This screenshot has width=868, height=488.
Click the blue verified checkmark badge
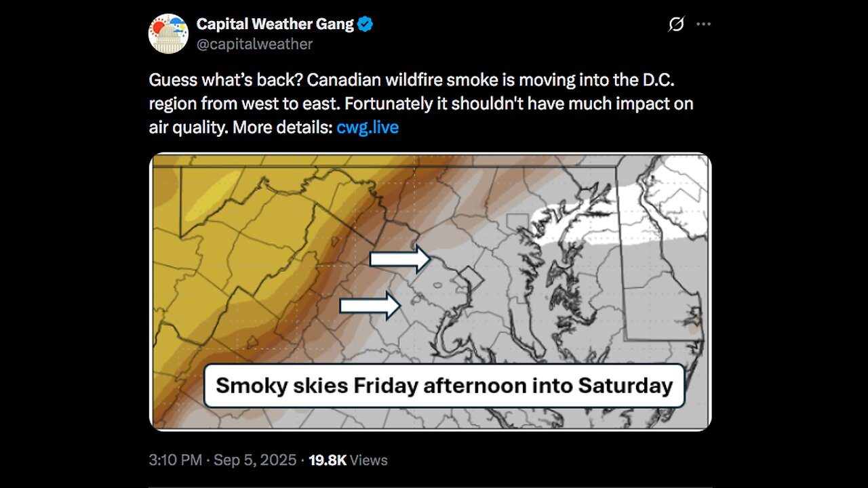pos(366,24)
